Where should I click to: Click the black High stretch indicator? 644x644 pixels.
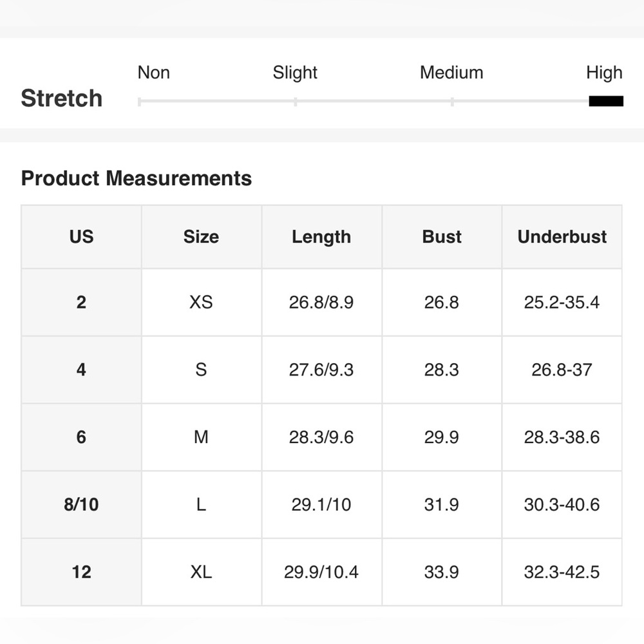(x=606, y=101)
